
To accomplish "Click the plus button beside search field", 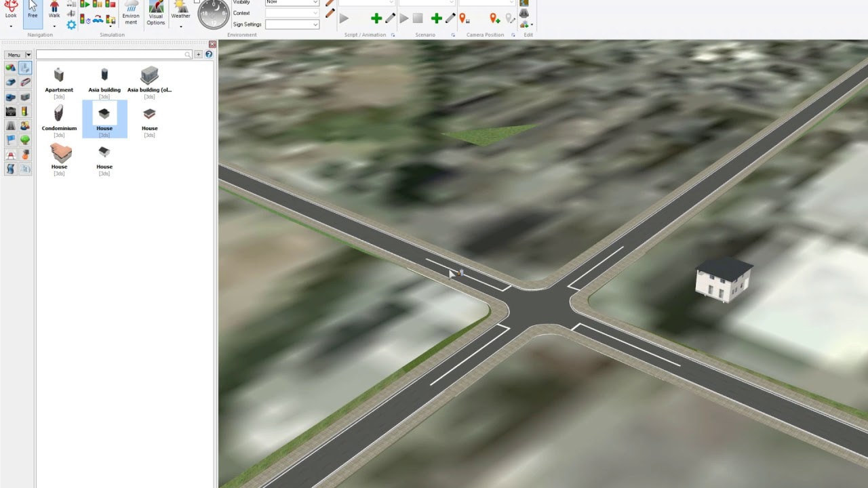I will (x=199, y=54).
